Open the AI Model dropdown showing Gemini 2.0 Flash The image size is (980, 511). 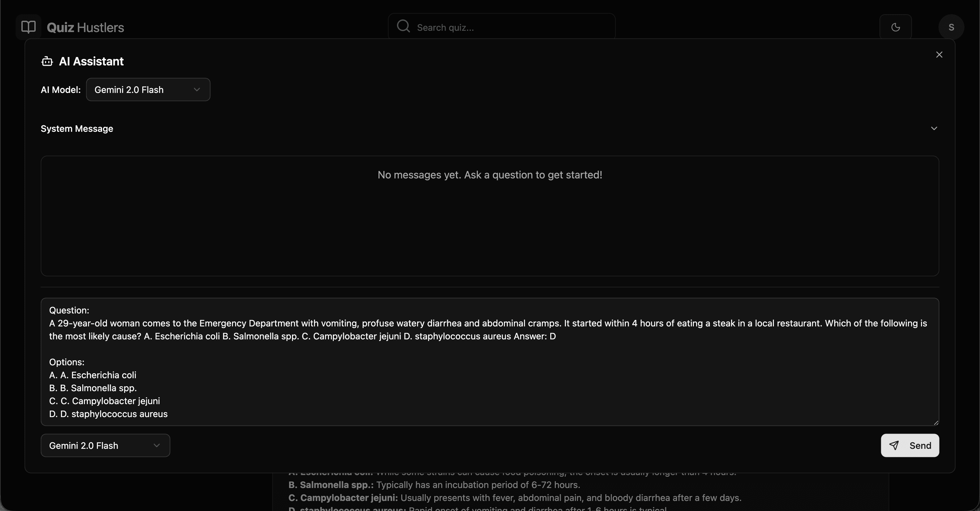click(147, 90)
